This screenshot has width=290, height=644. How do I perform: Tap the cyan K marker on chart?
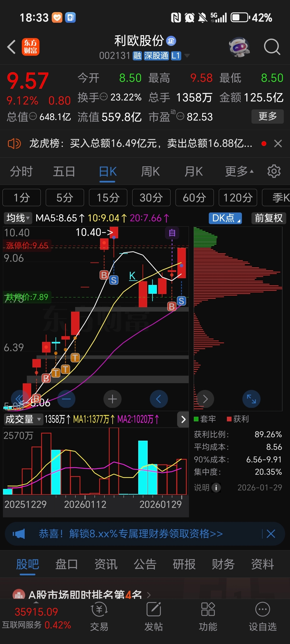click(x=132, y=276)
